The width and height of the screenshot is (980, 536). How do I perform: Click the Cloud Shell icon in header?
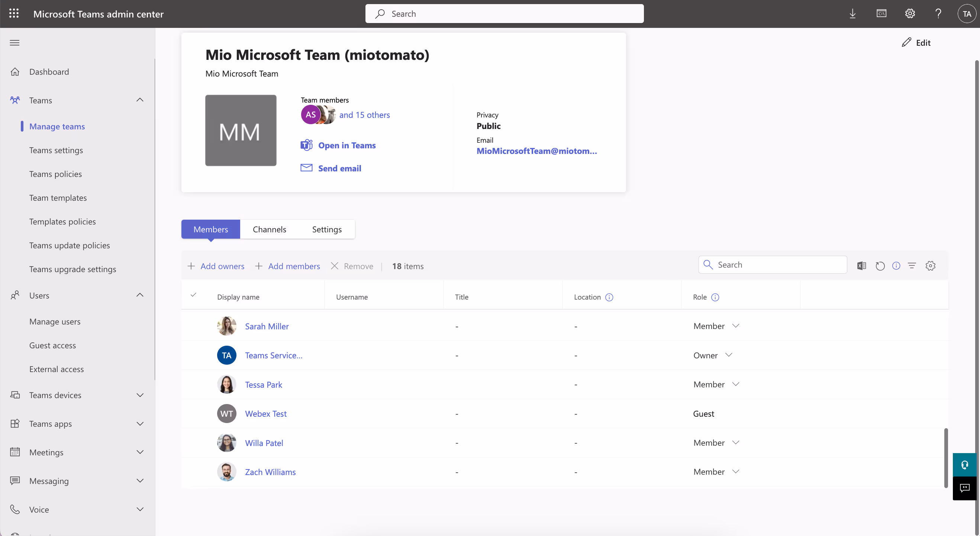(881, 14)
